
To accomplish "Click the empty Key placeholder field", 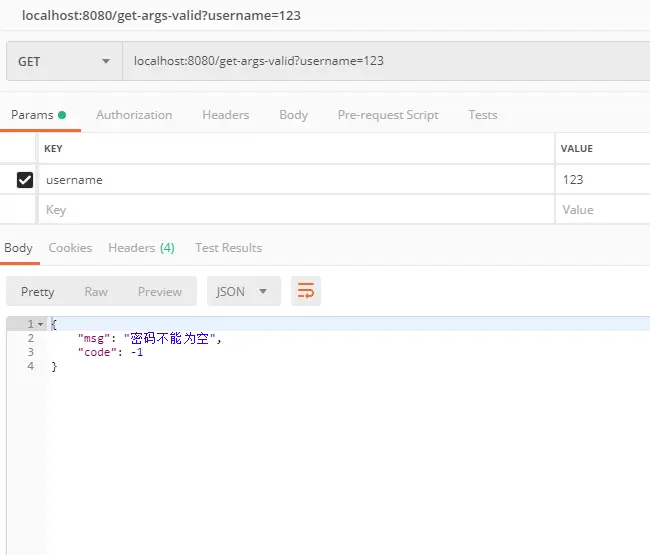I will point(296,210).
